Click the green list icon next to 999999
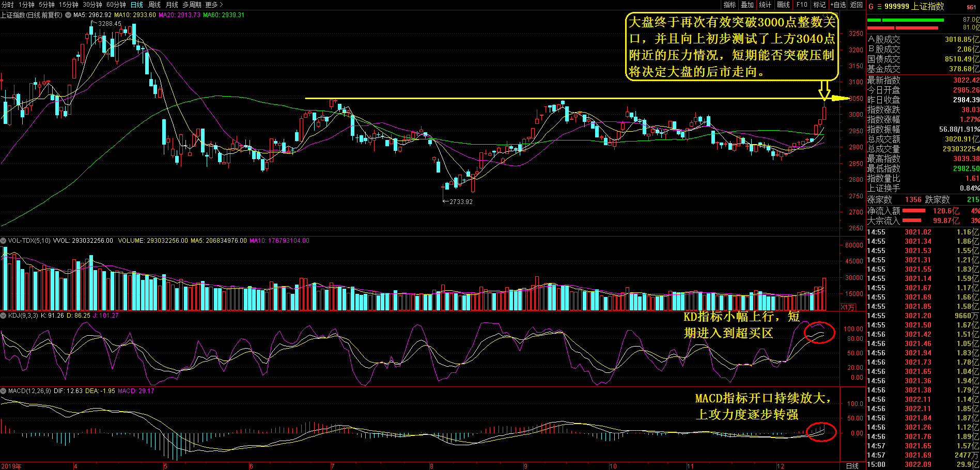The height and width of the screenshot is (470, 980). pos(879,7)
